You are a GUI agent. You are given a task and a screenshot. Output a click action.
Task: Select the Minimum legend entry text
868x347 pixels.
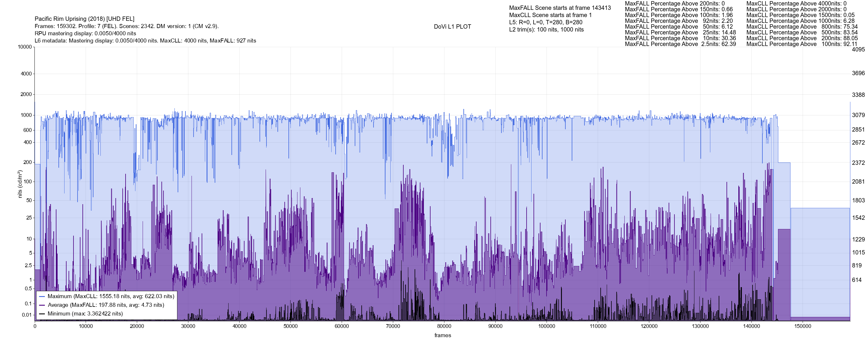85,314
